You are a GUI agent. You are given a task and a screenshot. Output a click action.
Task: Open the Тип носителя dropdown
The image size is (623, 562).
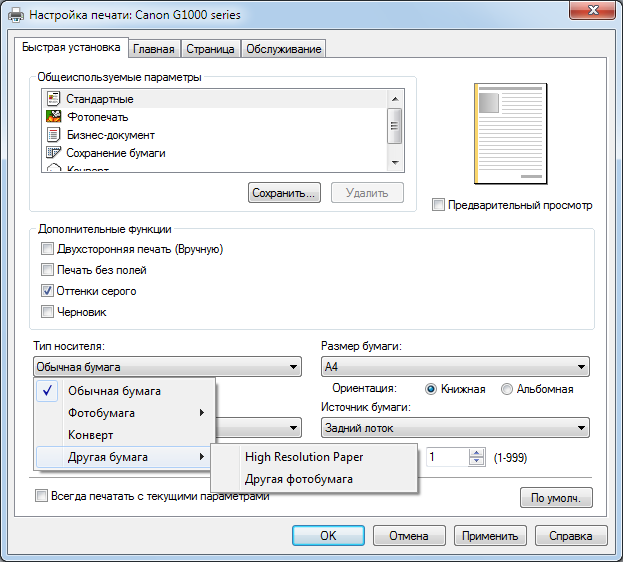tap(167, 366)
